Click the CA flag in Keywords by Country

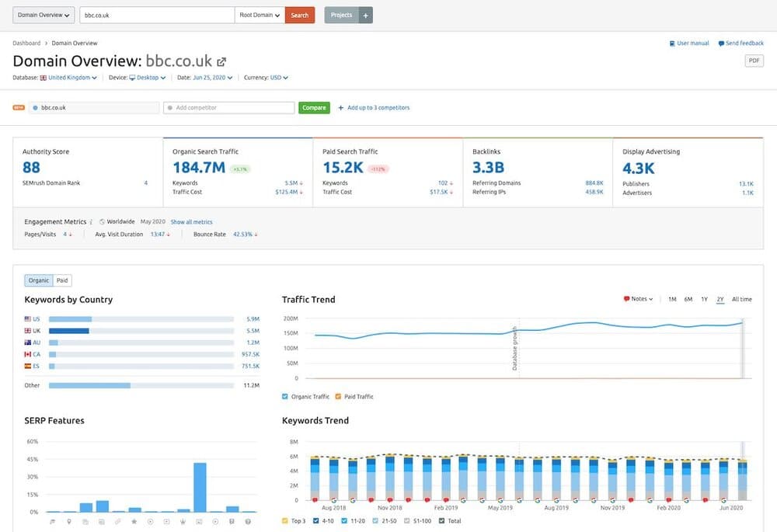28,355
